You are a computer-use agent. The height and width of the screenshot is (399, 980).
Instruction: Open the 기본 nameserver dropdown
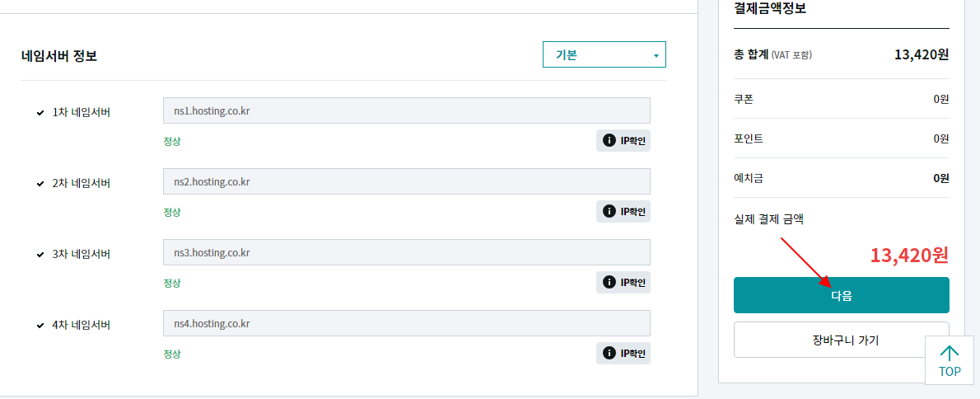click(604, 54)
